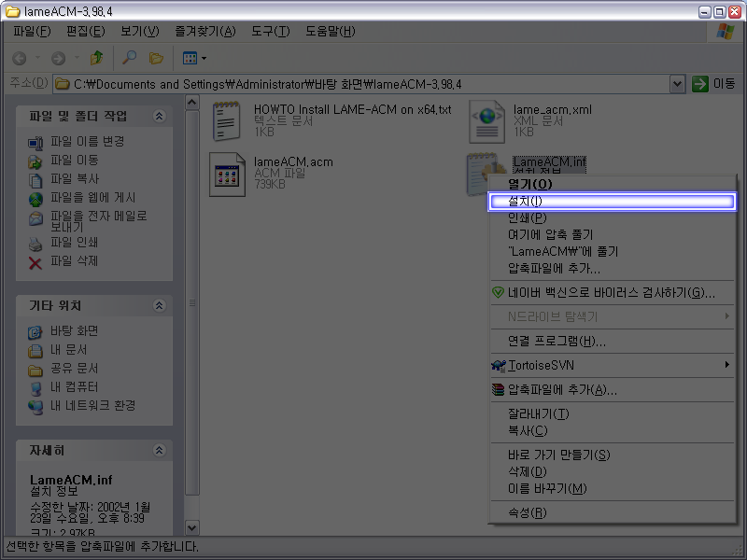Click the 파일 이동 link
Screen dimensions: 747x560
pos(75,160)
